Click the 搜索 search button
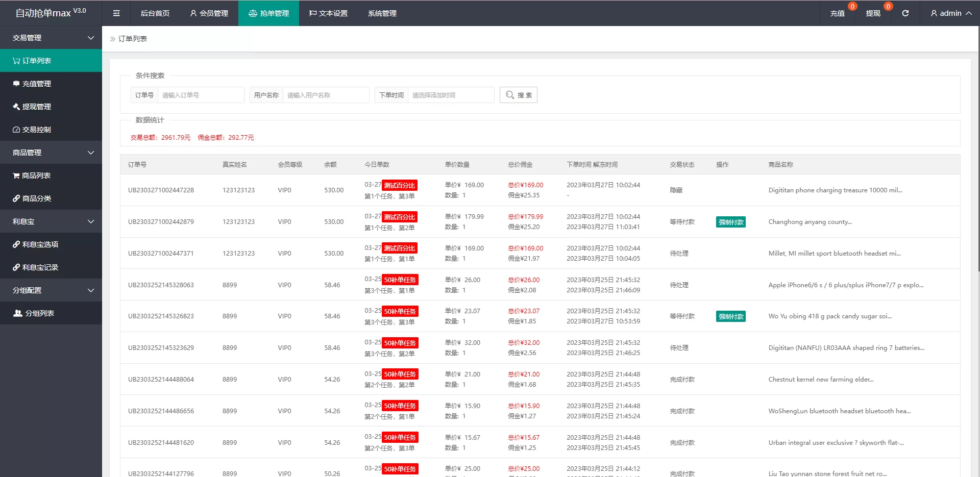This screenshot has width=980, height=477. click(x=518, y=95)
